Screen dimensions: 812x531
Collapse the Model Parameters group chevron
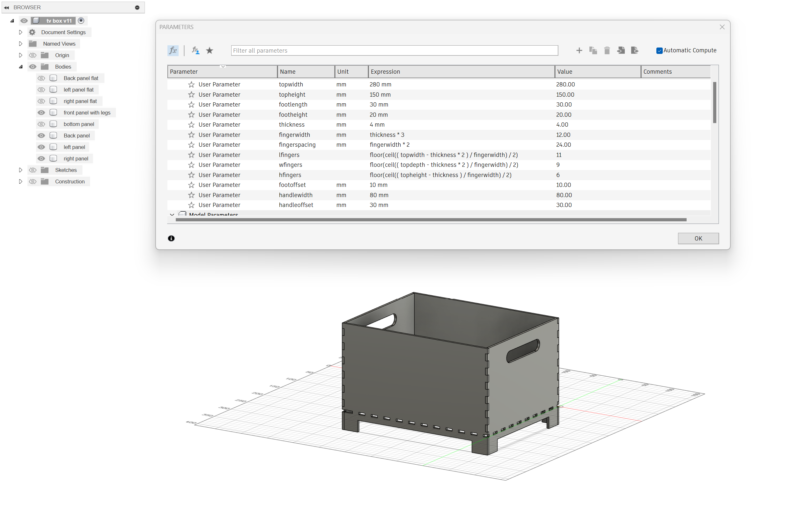[172, 214]
